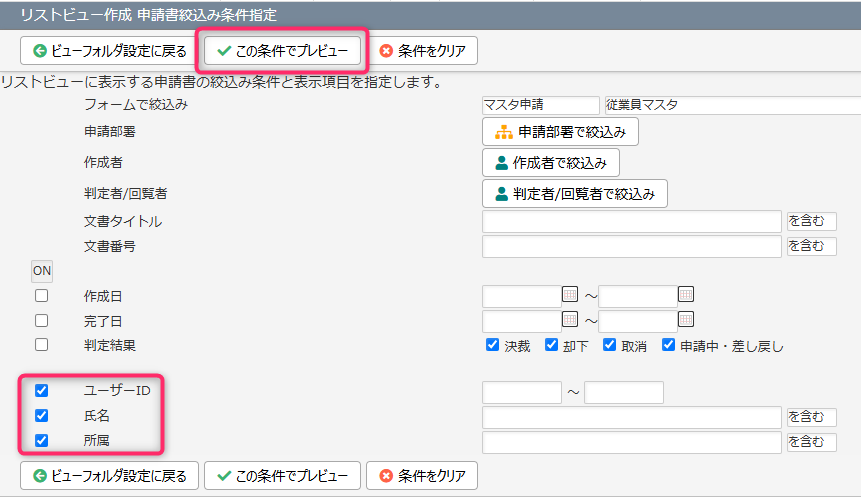Click the 判定者/回覧者 label text

click(x=125, y=193)
